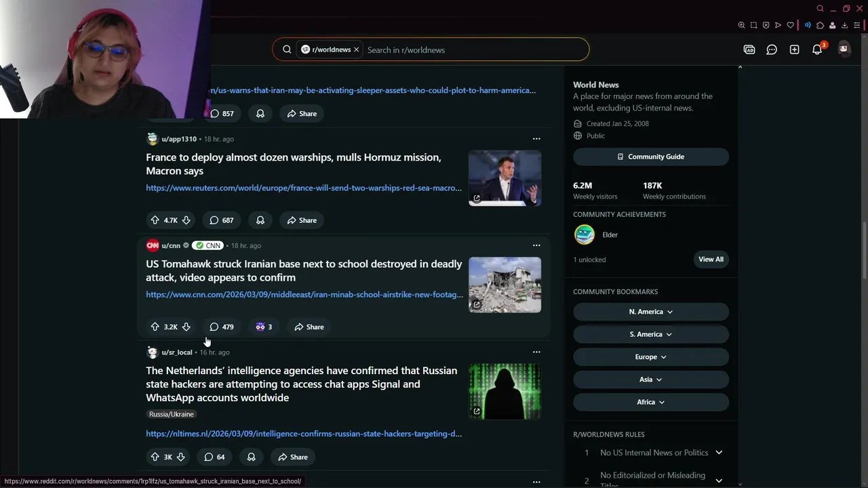Create a new post plus icon
Image resolution: width=868 pixels, height=488 pixels.
(794, 49)
